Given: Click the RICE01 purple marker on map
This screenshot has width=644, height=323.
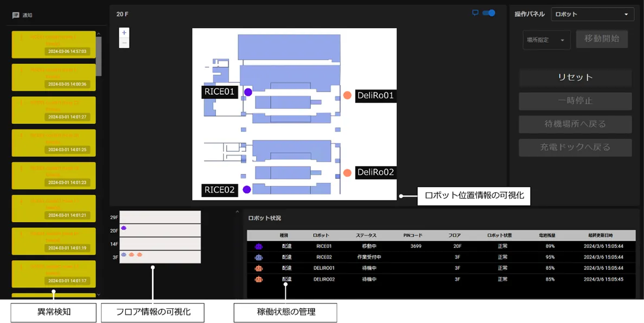Looking at the screenshot, I should (248, 92).
